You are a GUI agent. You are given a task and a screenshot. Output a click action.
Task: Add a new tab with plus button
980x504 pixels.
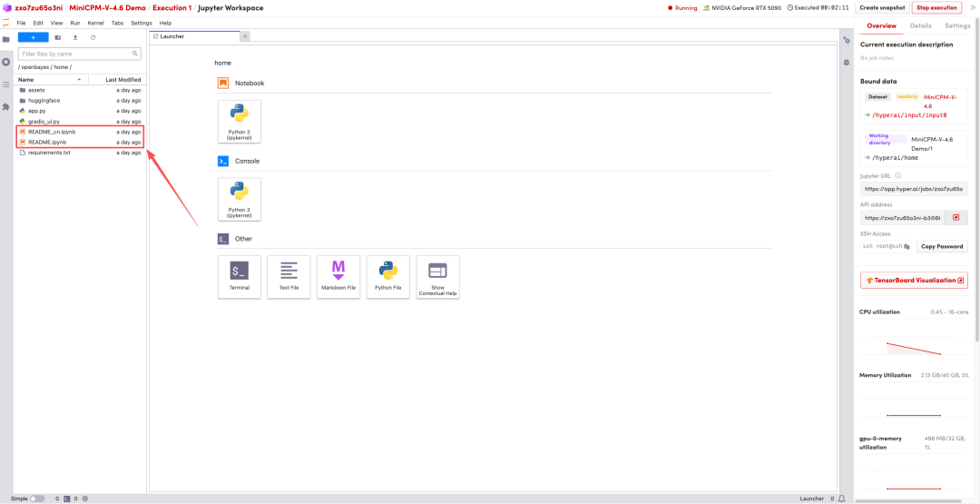coord(245,36)
